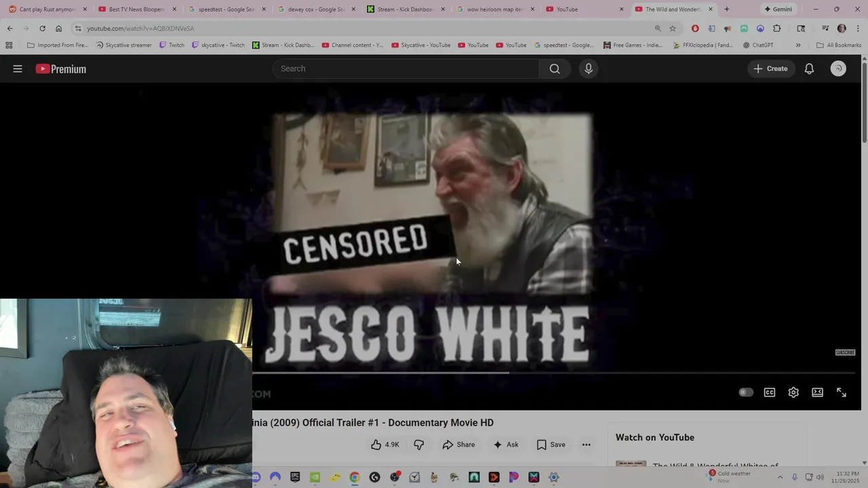This screenshot has height=488, width=868.
Task: Go back in browser history
Action: click(x=9, y=28)
